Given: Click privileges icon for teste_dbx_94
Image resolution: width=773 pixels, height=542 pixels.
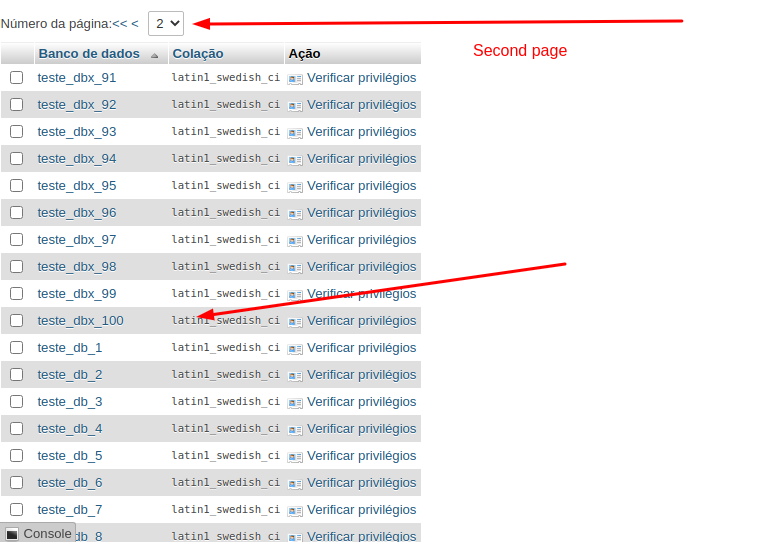Looking at the screenshot, I should [x=295, y=160].
